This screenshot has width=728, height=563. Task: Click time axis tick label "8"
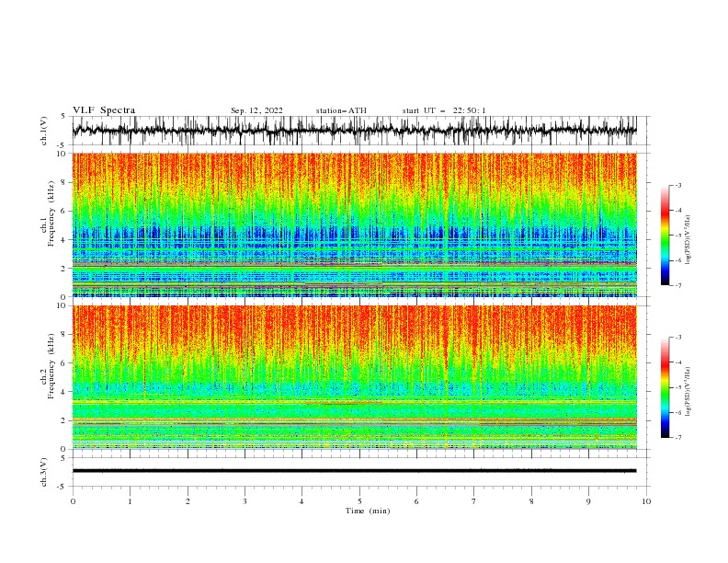pyautogui.click(x=531, y=501)
